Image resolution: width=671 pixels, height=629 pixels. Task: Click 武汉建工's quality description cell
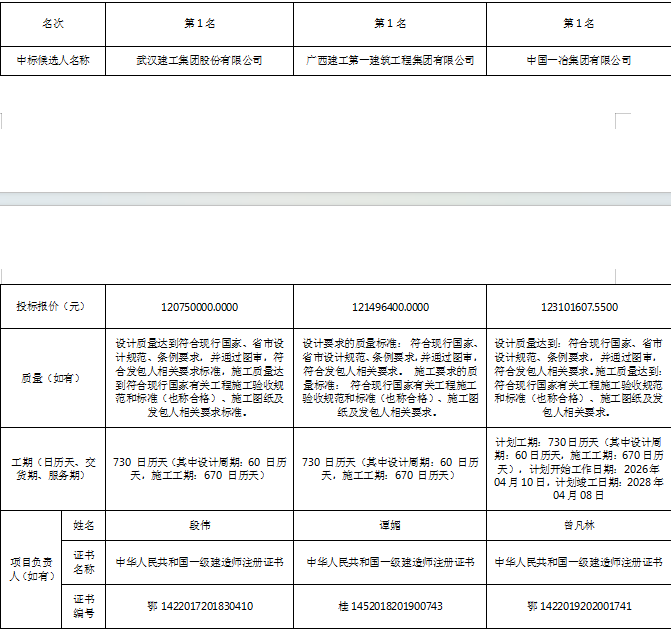(x=199, y=377)
